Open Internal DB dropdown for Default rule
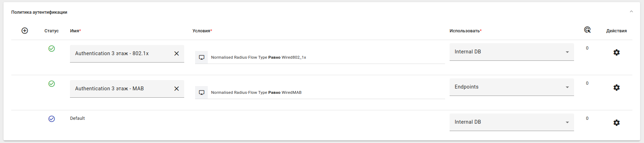Image resolution: width=644 pixels, height=143 pixels. click(511, 122)
